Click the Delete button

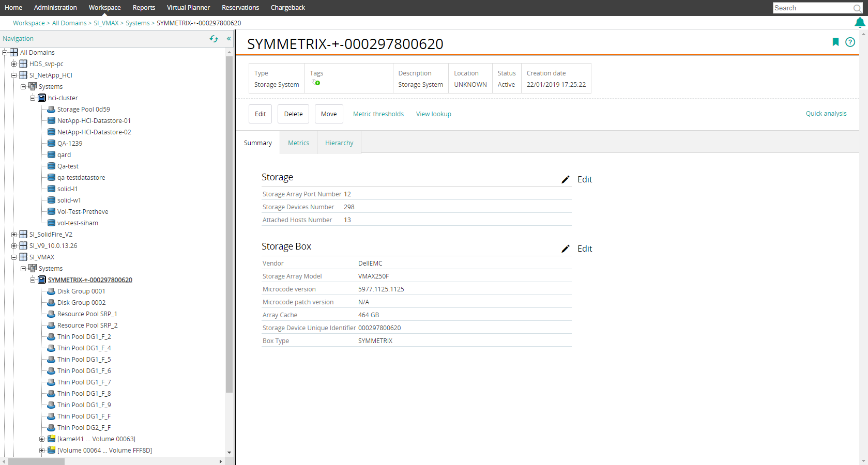coord(293,114)
